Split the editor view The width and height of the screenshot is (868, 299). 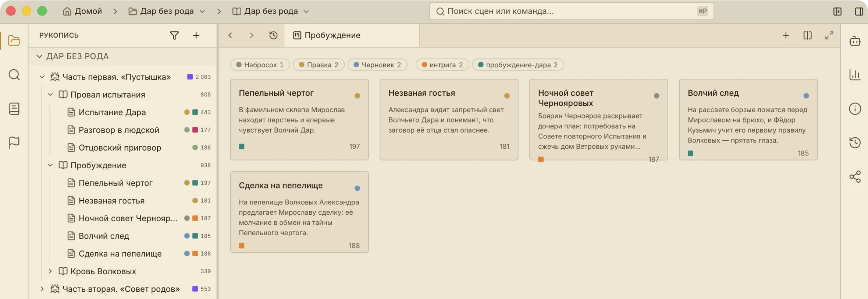807,35
